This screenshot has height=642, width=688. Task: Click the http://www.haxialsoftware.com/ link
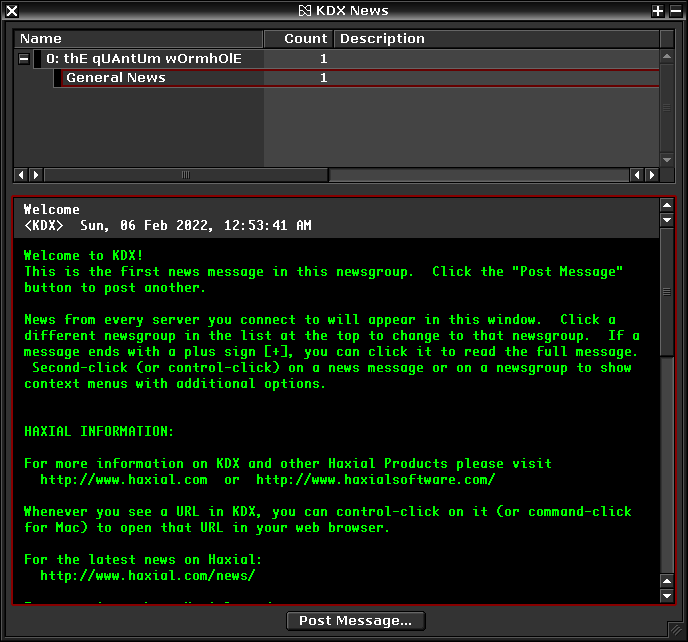(376, 480)
